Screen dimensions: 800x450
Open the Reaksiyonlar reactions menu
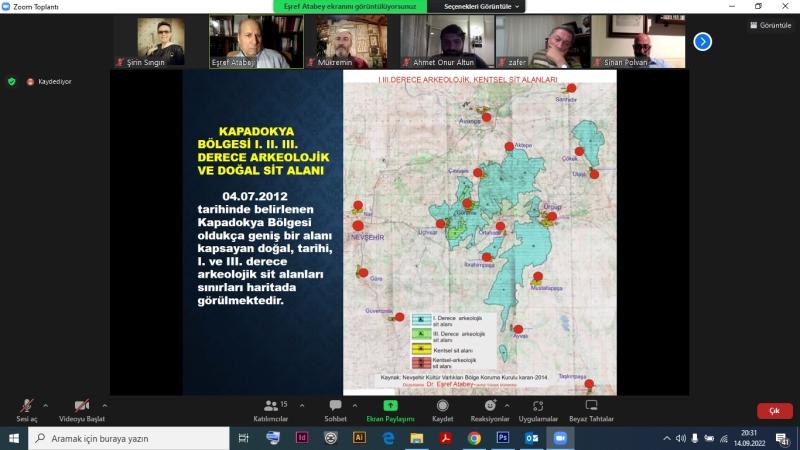click(x=490, y=408)
